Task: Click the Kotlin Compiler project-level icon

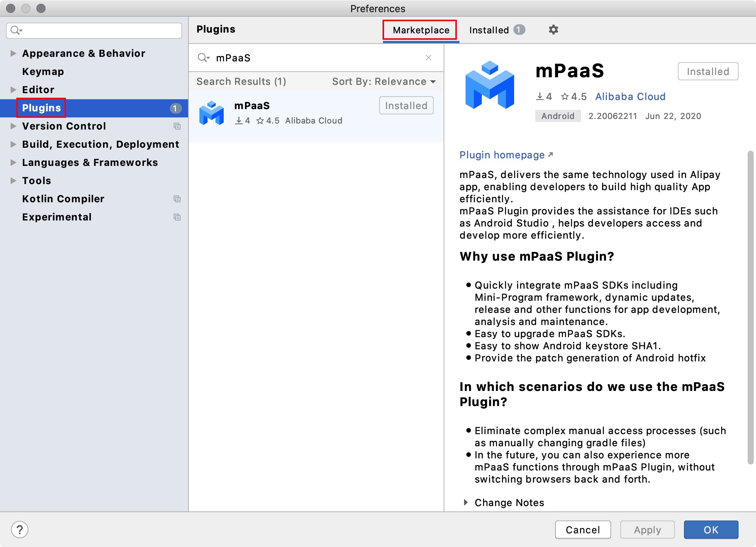Action: point(177,199)
